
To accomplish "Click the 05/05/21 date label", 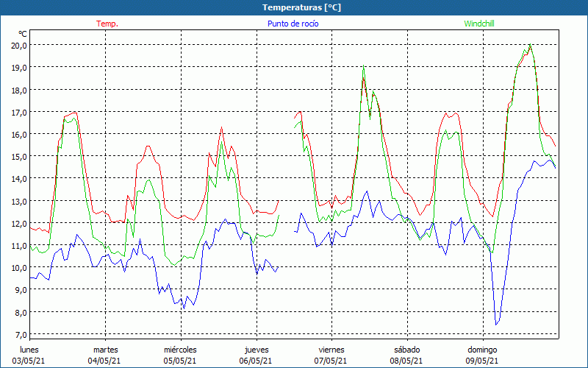I will (180, 361).
